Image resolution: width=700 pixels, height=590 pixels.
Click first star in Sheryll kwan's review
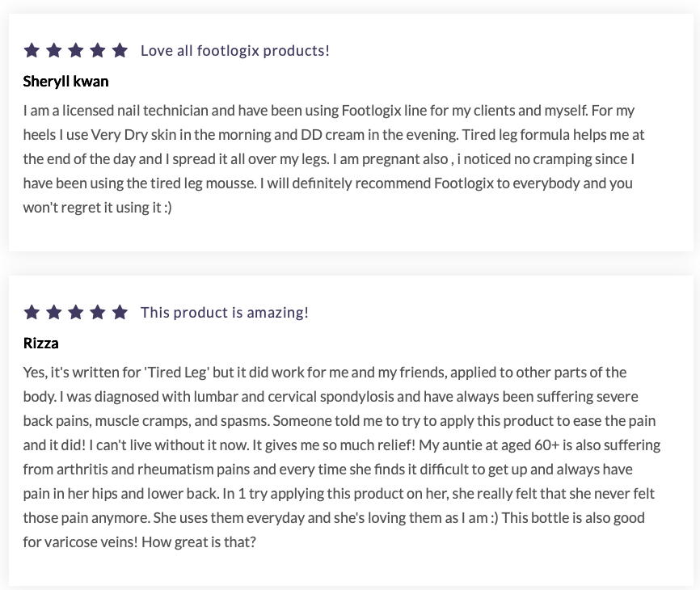(32, 50)
